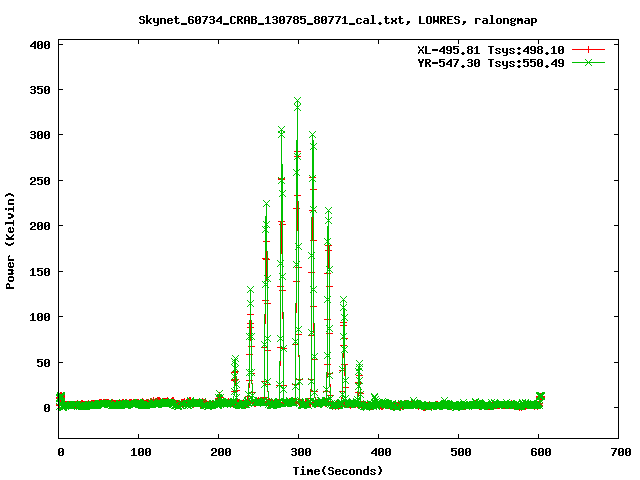Click the green YR legend line sample
The image size is (640, 480).
(x=588, y=62)
